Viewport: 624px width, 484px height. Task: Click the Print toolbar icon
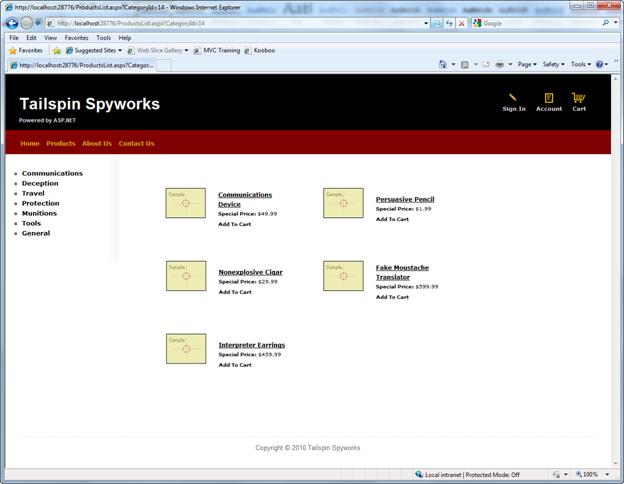click(499, 64)
